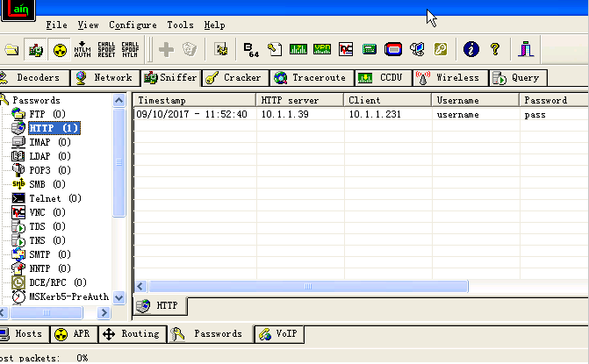The height and width of the screenshot is (364, 589).
Task: Select TDS (0) in the tree
Action: [47, 226]
